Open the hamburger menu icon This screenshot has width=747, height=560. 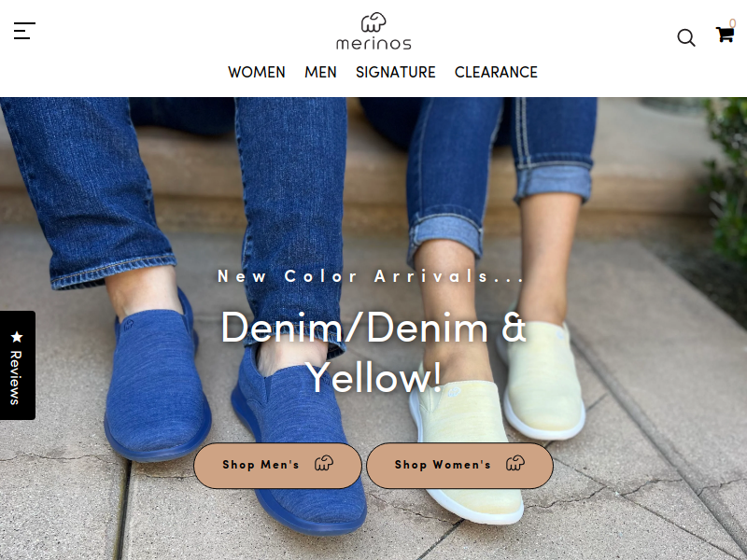pyautogui.click(x=24, y=31)
